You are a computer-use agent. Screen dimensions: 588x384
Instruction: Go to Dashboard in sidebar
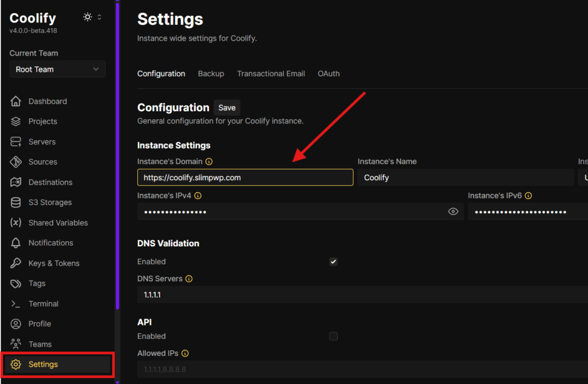coord(48,101)
